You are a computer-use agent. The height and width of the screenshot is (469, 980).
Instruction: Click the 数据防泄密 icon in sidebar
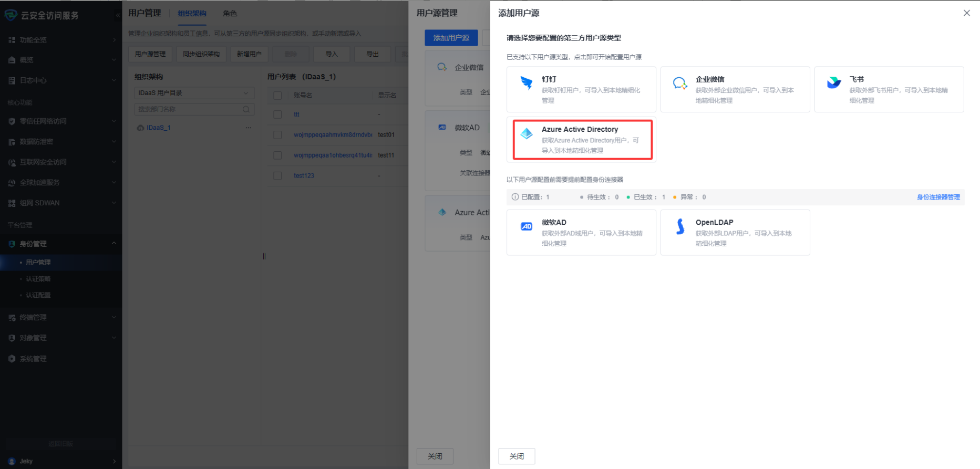tap(12, 142)
